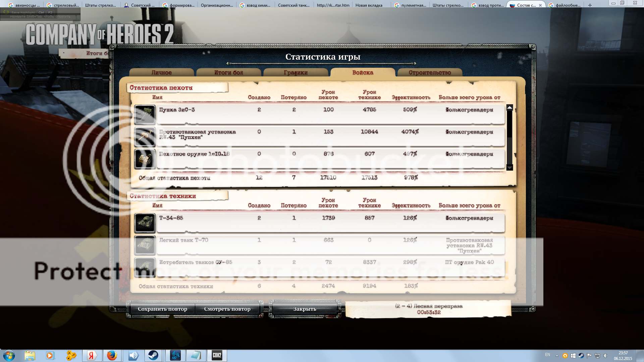Click 'Легкий танк Т-70' row name
The width and height of the screenshot is (644, 362).
[x=183, y=240]
